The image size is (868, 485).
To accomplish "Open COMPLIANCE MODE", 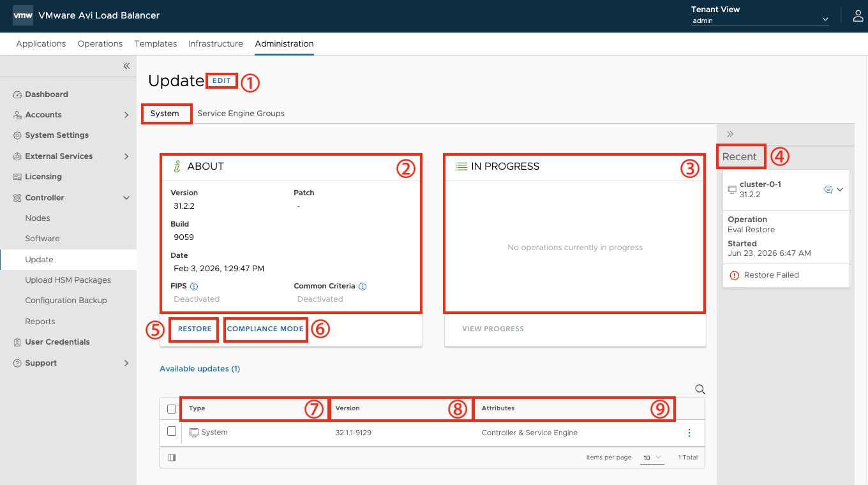I will [x=266, y=329].
